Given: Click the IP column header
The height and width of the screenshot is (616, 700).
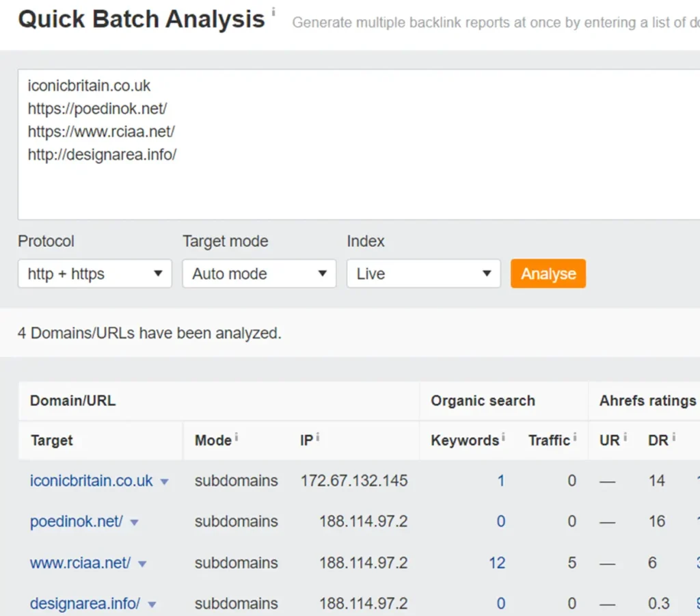Looking at the screenshot, I should pyautogui.click(x=306, y=440).
